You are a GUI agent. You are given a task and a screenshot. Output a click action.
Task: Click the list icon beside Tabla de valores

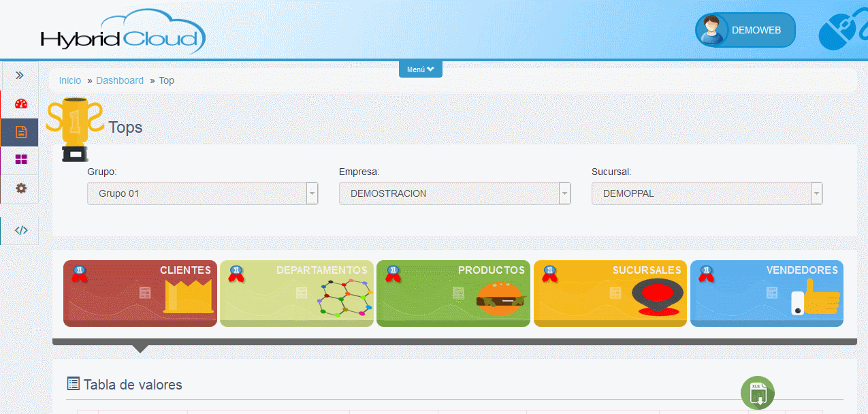74,384
